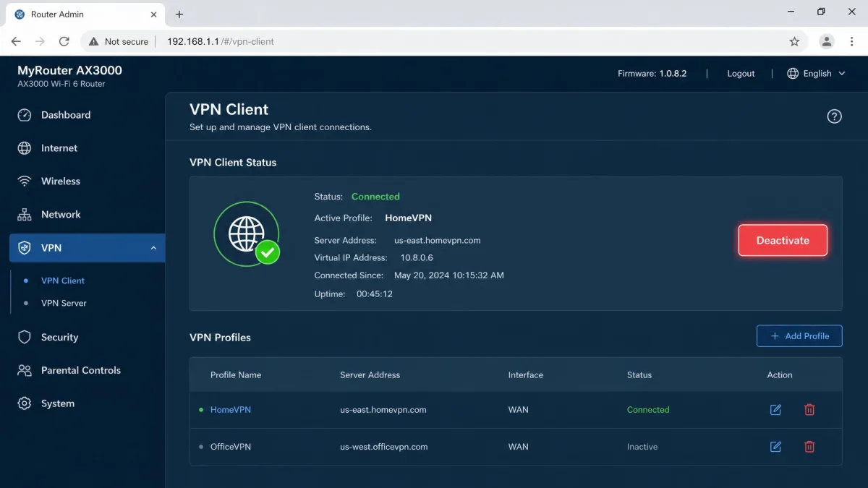Click the connected globe status icon

point(247,234)
